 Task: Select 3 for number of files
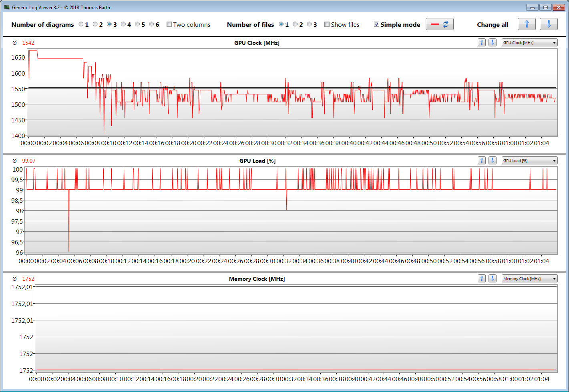click(x=309, y=24)
